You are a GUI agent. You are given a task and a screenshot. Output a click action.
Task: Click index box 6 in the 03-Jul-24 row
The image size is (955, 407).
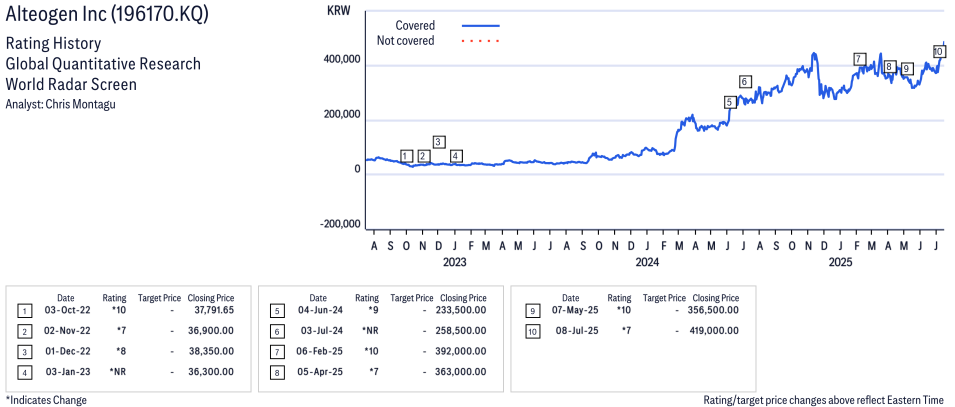coord(277,331)
